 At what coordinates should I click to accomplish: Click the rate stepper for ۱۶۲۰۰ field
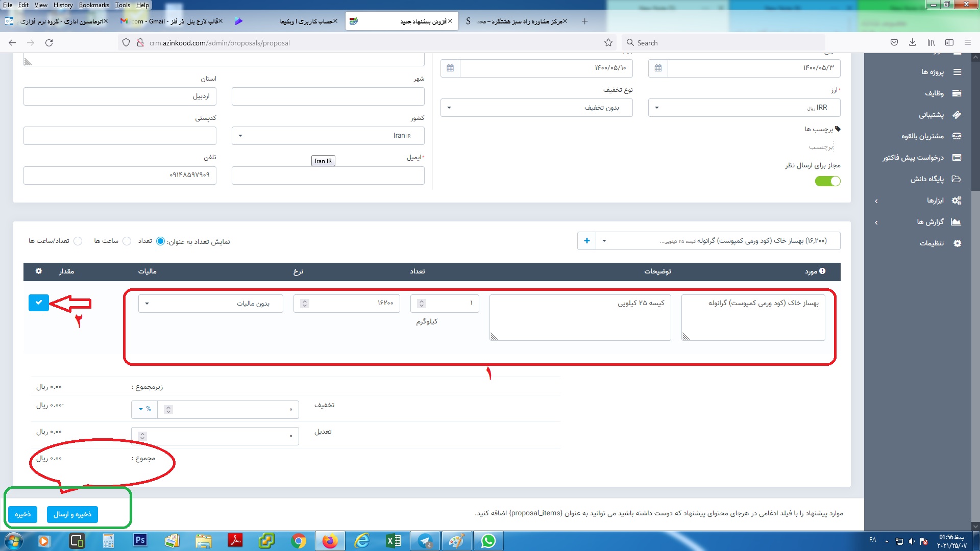(305, 304)
